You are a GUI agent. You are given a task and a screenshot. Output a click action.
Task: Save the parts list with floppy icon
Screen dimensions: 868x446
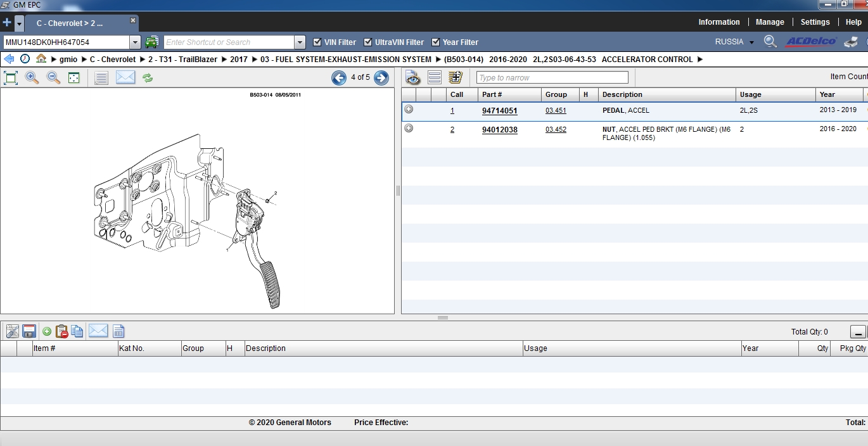coord(29,331)
